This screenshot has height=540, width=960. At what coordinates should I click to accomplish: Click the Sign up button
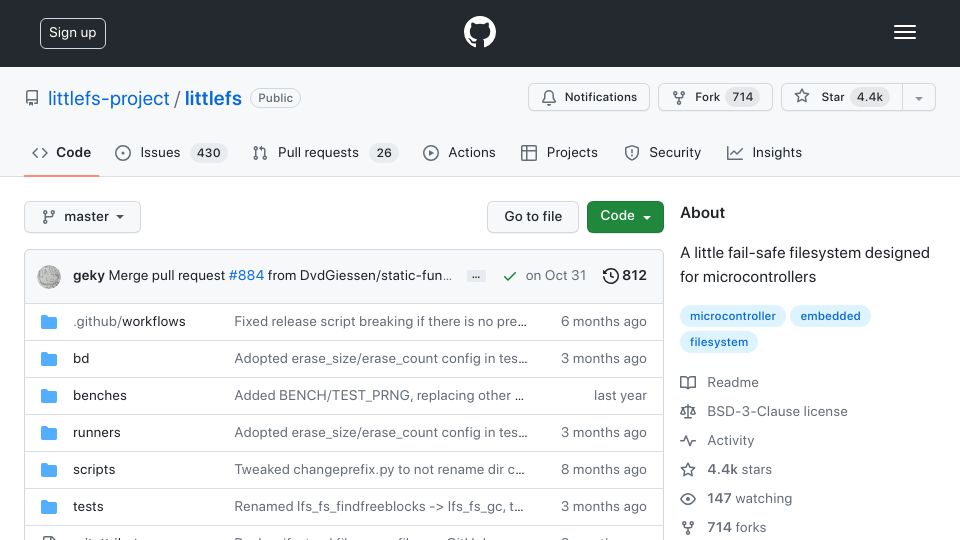click(73, 33)
